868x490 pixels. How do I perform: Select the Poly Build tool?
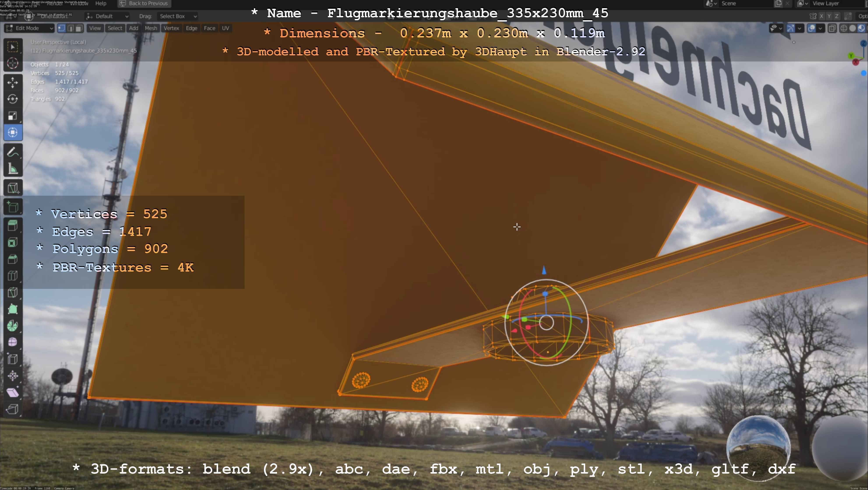click(x=12, y=309)
